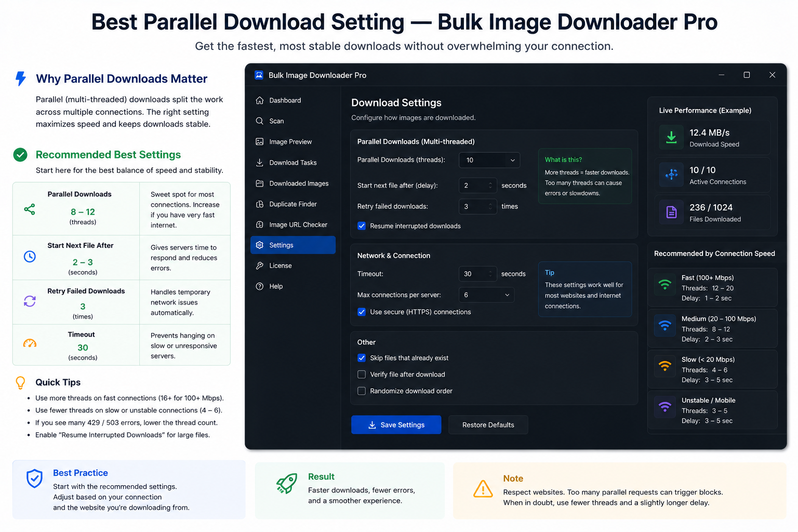Enable Randomize download order checkbox
Image resolution: width=798 pixels, height=532 pixels.
pyautogui.click(x=362, y=391)
